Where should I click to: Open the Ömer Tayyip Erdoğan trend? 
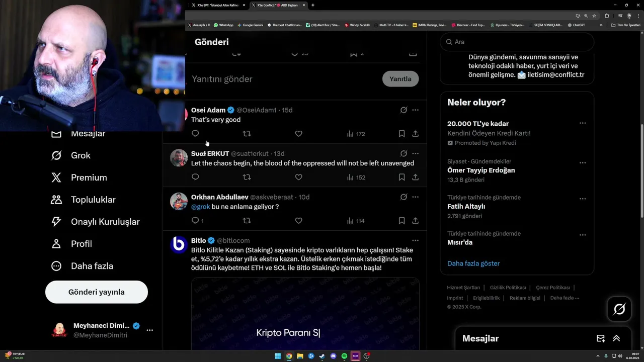[x=517, y=170]
